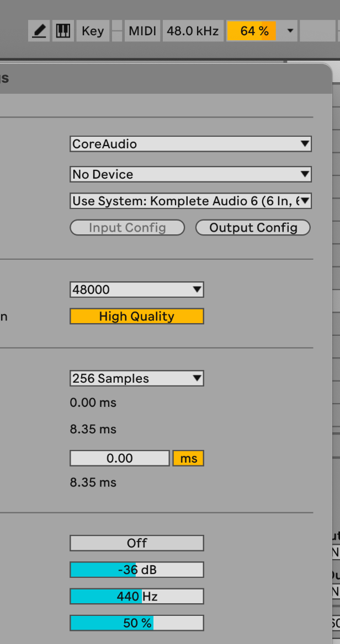Screen dimensions: 340x644
Task: Open the 48000 sample rate dropdown
Action: (136, 289)
